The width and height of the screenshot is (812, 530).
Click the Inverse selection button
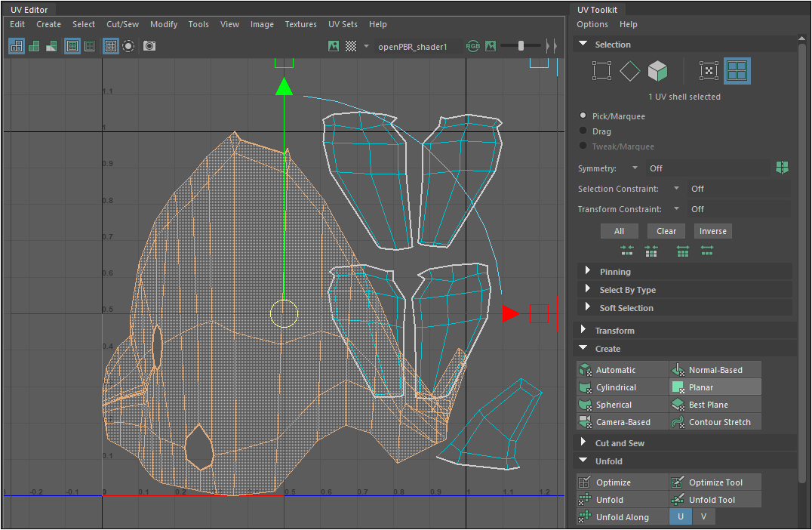pyautogui.click(x=712, y=231)
